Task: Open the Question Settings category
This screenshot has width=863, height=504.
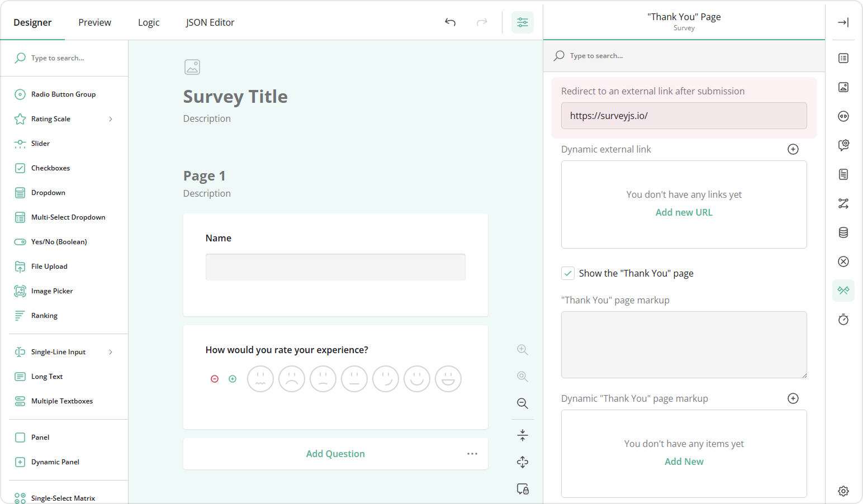Action: click(843, 145)
